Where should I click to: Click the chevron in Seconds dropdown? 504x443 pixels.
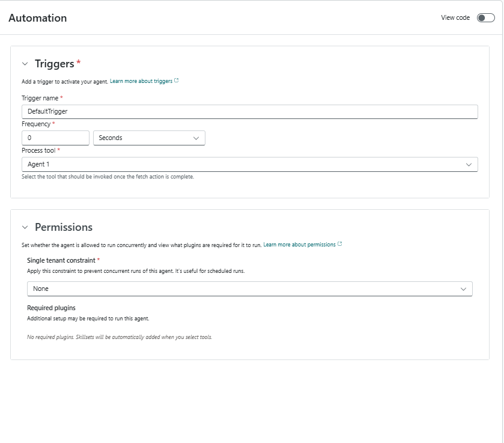(x=196, y=138)
